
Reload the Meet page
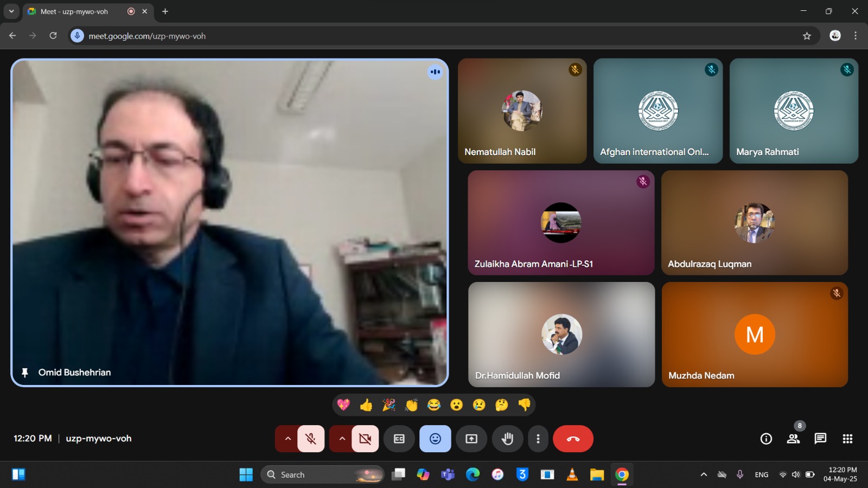[53, 36]
